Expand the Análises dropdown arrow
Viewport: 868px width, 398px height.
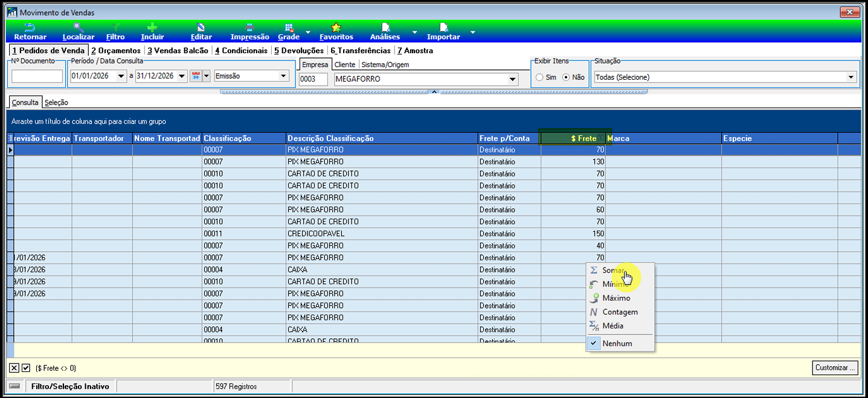414,32
